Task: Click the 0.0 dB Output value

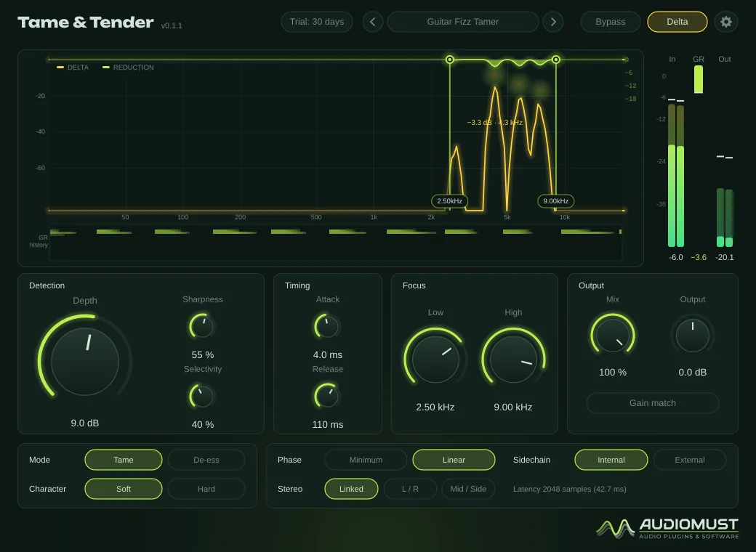Action: [692, 373]
